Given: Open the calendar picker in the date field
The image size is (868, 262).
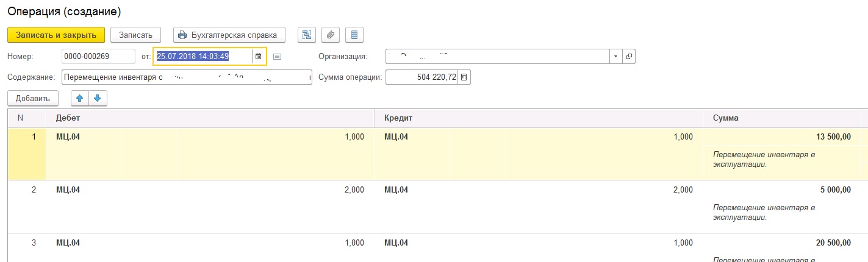Looking at the screenshot, I should [258, 57].
